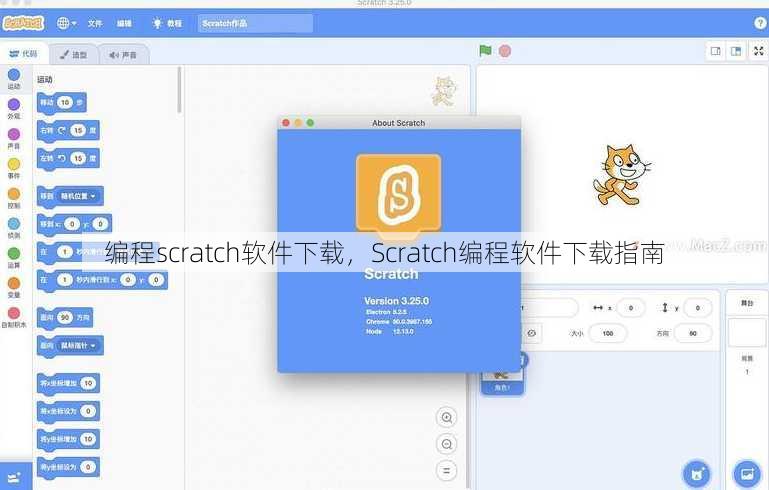Image resolution: width=769 pixels, height=490 pixels.
Task: Select the yellow 事件 (Events) category
Action: [14, 168]
